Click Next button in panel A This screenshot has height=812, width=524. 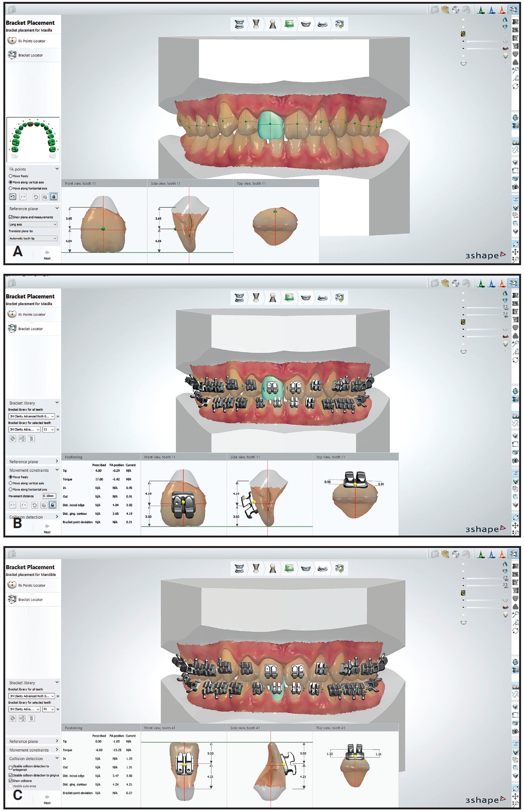click(47, 255)
